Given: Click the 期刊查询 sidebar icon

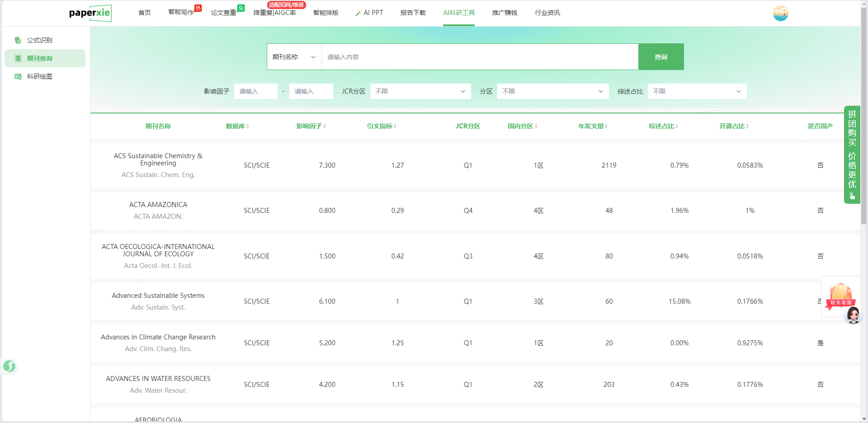Looking at the screenshot, I should [18, 58].
